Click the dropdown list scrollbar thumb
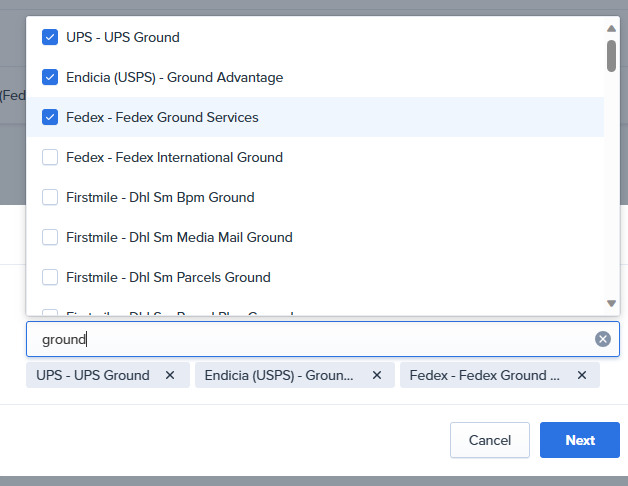 click(x=611, y=56)
